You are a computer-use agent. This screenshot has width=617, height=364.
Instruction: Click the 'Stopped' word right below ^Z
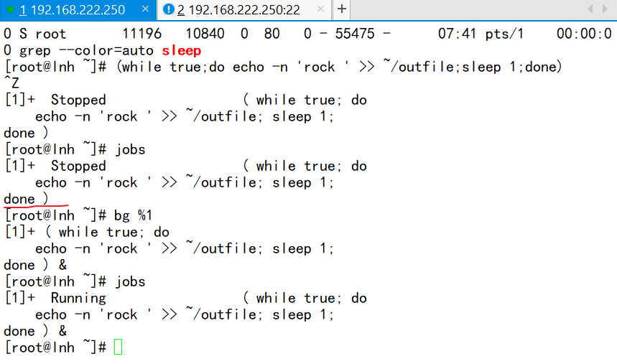pyautogui.click(x=78, y=100)
